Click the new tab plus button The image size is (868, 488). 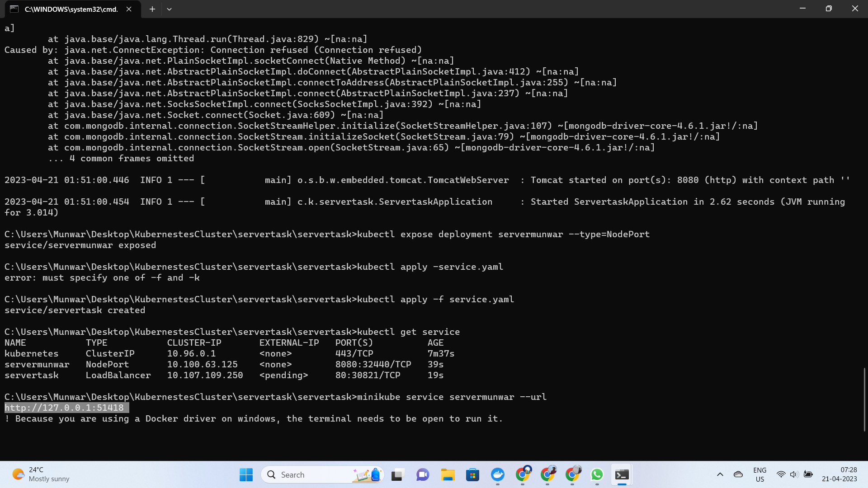pos(152,9)
